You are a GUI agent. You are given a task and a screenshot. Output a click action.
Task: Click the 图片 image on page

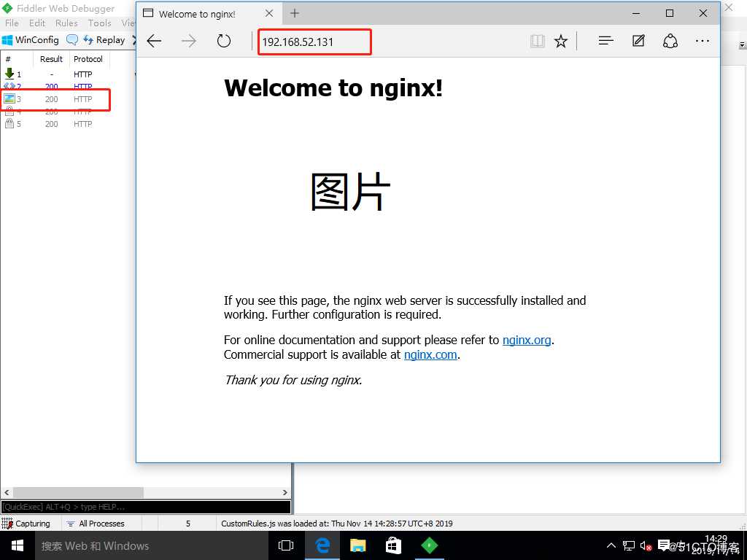[x=350, y=192]
